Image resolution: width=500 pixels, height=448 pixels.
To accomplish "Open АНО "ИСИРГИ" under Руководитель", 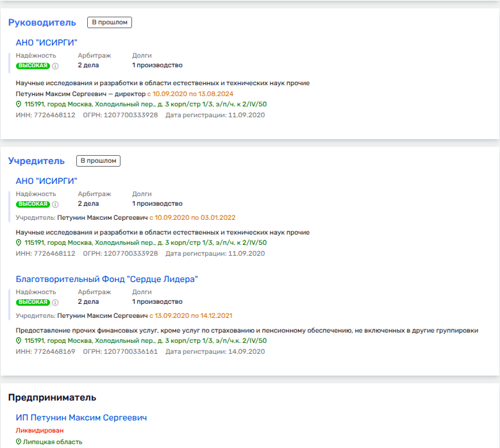I will (47, 43).
